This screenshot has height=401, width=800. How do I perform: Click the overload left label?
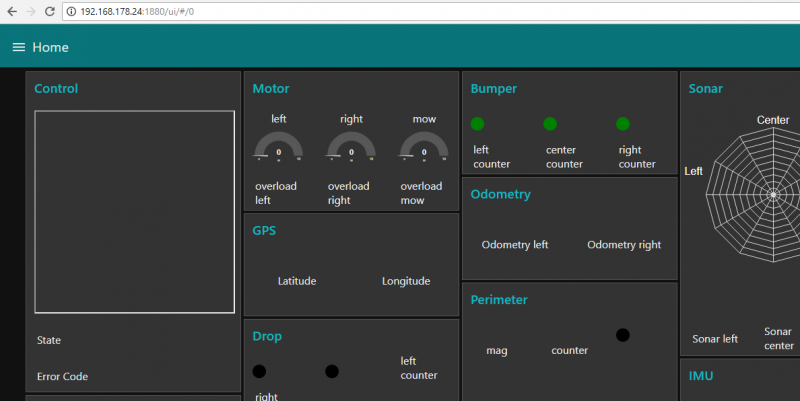pyautogui.click(x=276, y=193)
